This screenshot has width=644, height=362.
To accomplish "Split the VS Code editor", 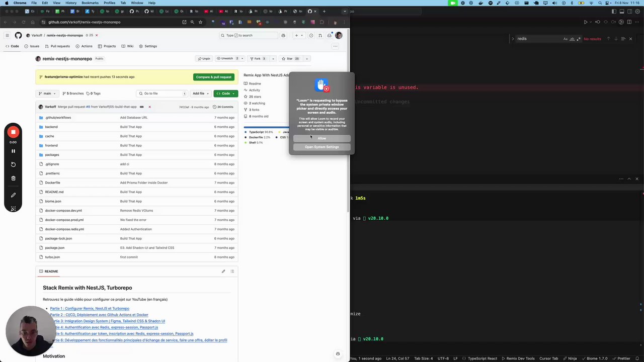I will pos(629,22).
